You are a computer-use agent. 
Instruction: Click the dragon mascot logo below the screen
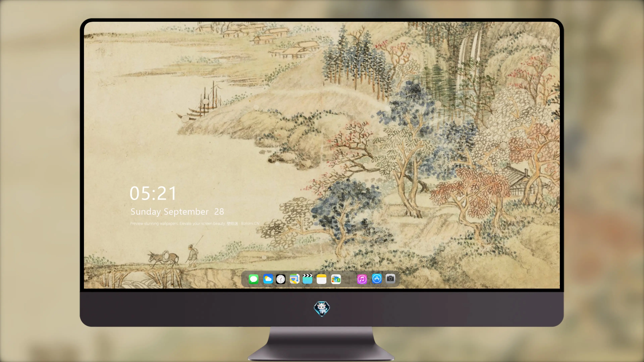pos(322,309)
